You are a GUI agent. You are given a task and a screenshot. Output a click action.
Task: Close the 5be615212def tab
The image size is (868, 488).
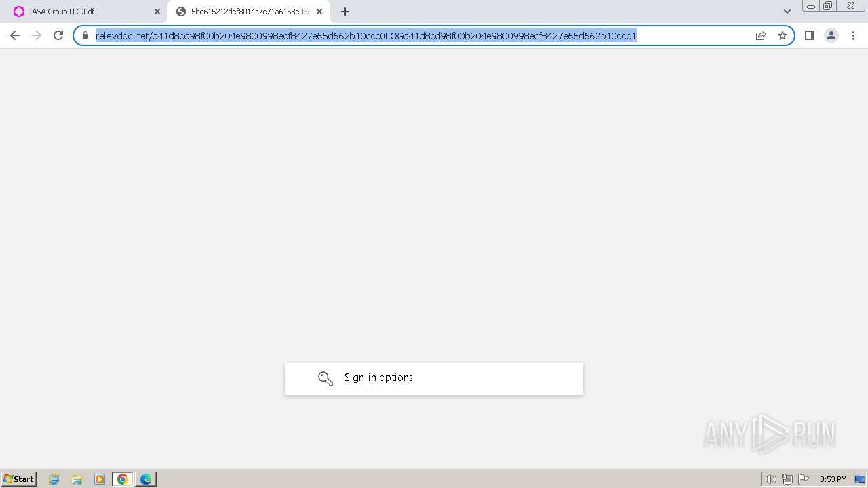[319, 12]
